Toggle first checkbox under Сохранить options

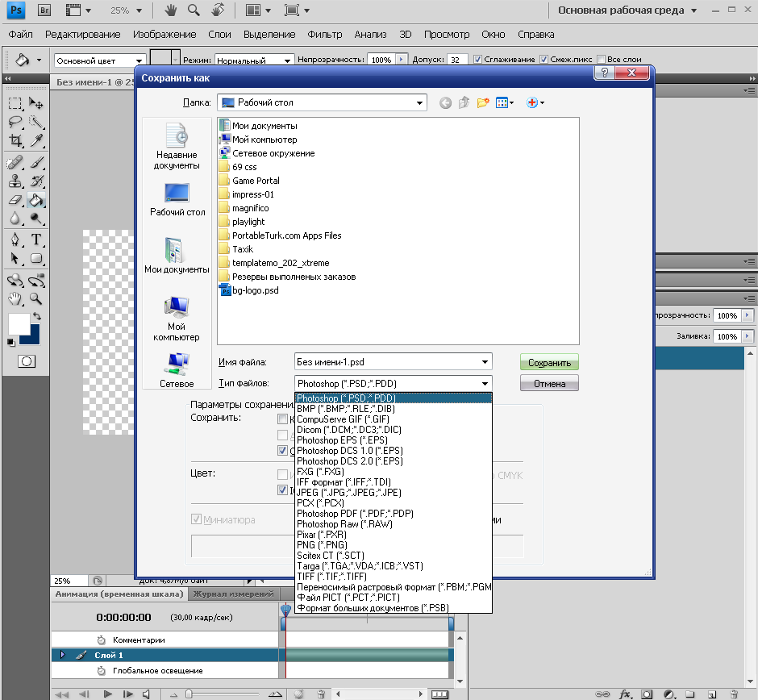283,419
